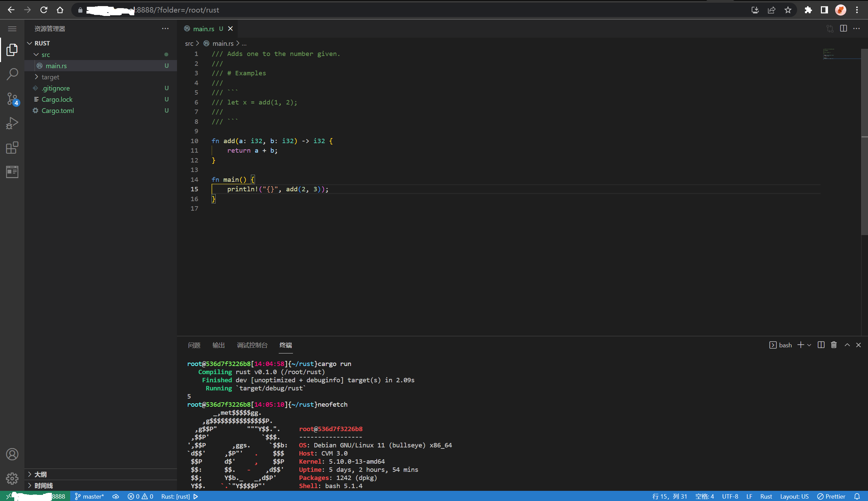
Task: Open the Search view in activity bar
Action: [12, 74]
